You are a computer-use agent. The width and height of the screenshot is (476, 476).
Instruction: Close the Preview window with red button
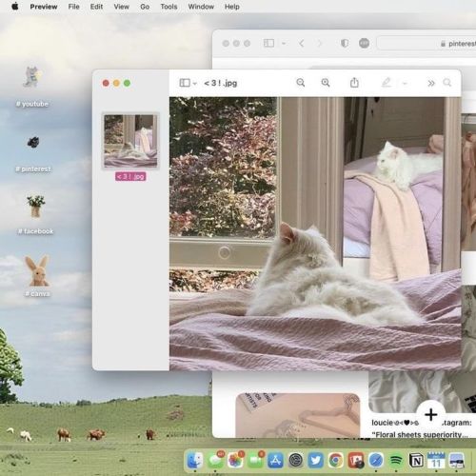106,83
